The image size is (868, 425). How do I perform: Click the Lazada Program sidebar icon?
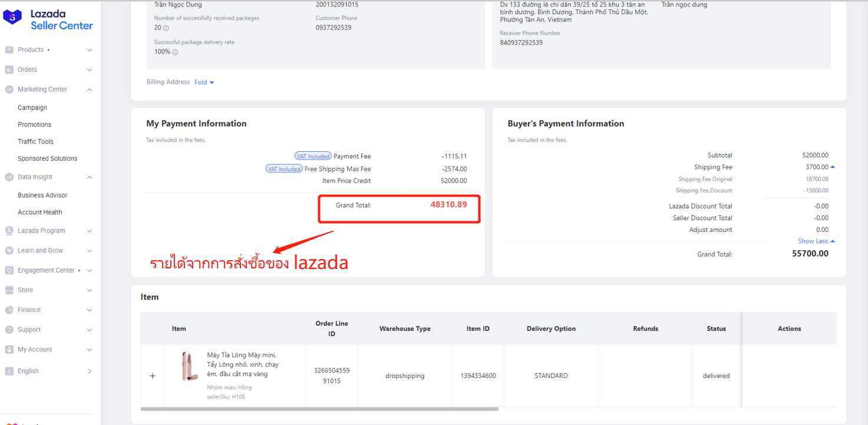(9, 231)
